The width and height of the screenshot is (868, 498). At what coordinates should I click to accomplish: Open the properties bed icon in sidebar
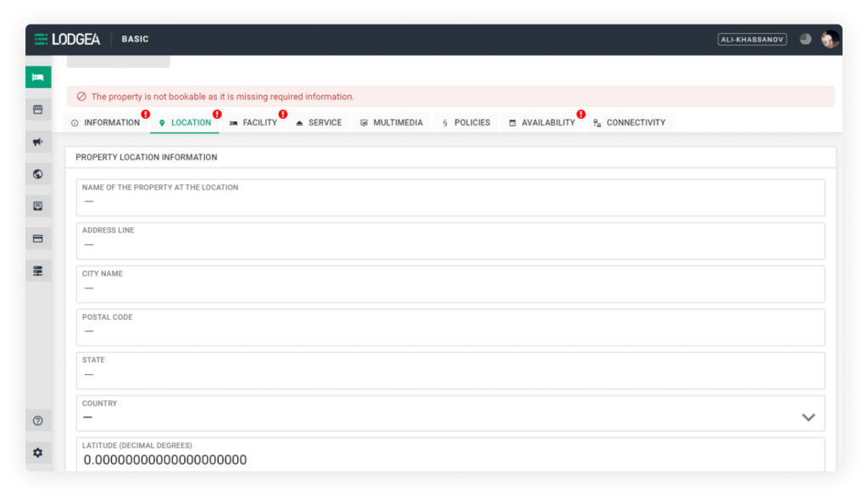coord(38,77)
